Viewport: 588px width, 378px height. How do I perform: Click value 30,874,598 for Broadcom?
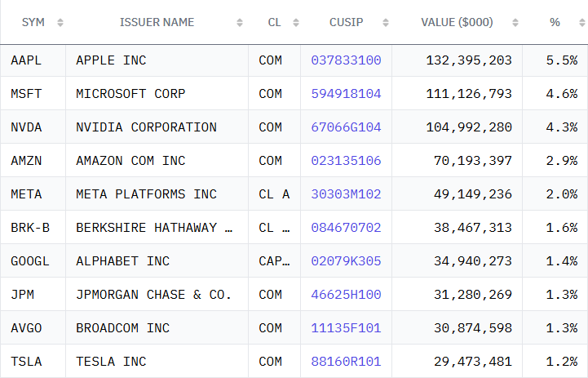click(473, 328)
